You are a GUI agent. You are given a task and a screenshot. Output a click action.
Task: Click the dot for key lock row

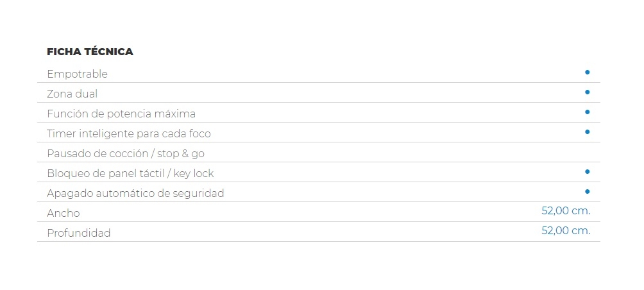pyautogui.click(x=588, y=172)
